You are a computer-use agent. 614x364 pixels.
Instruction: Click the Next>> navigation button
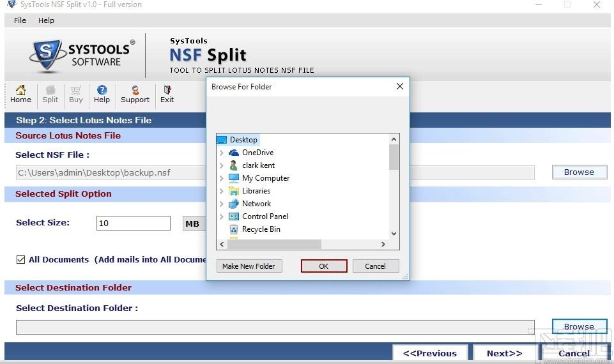click(x=504, y=353)
